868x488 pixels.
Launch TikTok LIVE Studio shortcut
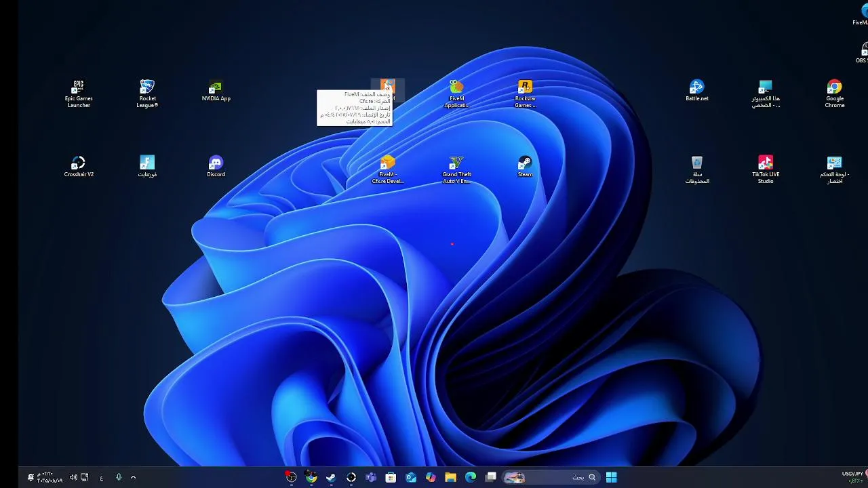point(766,169)
